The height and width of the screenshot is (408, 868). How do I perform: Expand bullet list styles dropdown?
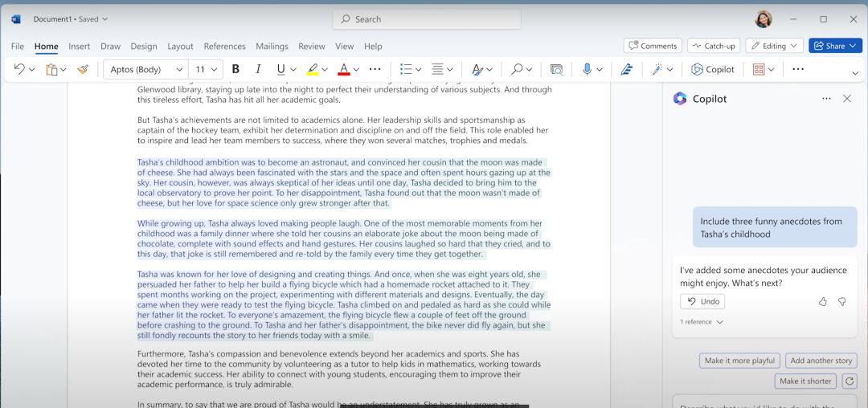[419, 70]
